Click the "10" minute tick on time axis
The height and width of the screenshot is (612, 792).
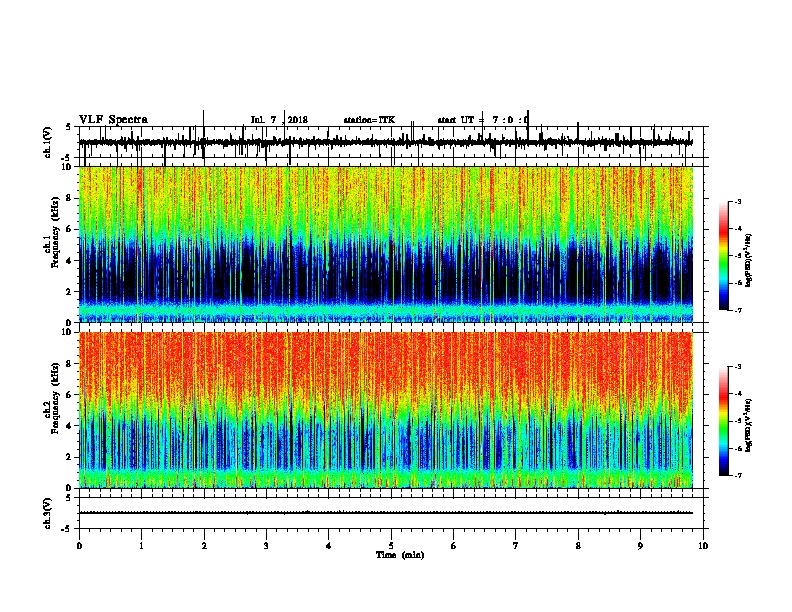click(x=703, y=545)
